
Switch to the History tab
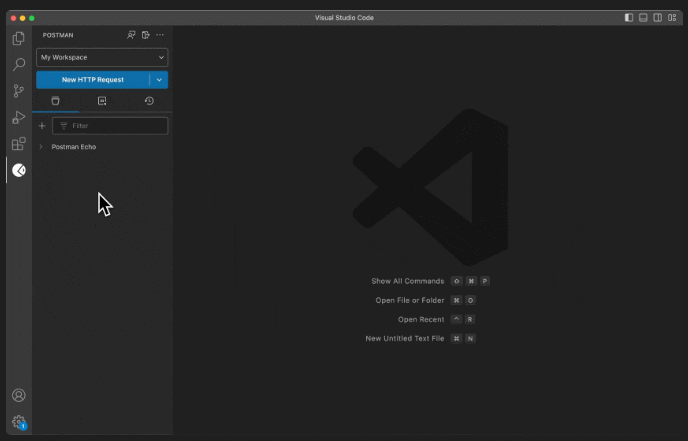pos(149,101)
